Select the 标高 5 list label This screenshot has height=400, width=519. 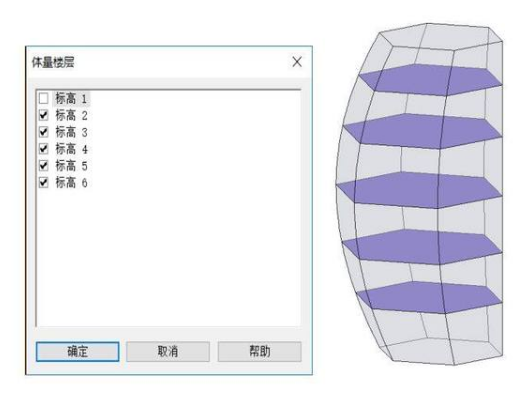click(x=71, y=166)
